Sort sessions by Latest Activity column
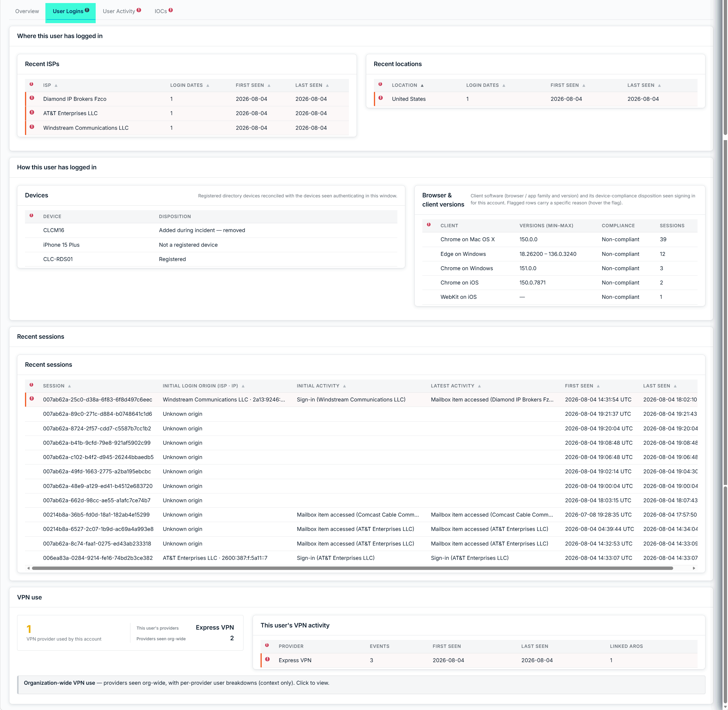 (x=456, y=386)
